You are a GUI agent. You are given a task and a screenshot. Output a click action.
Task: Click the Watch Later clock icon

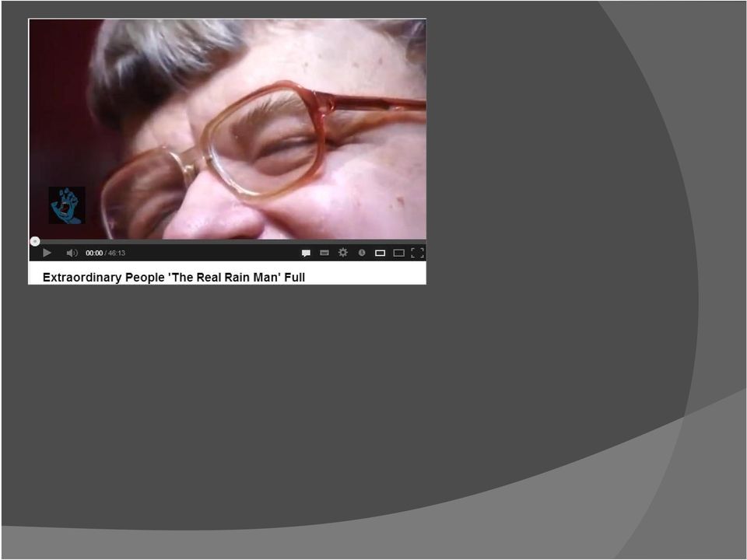click(362, 253)
